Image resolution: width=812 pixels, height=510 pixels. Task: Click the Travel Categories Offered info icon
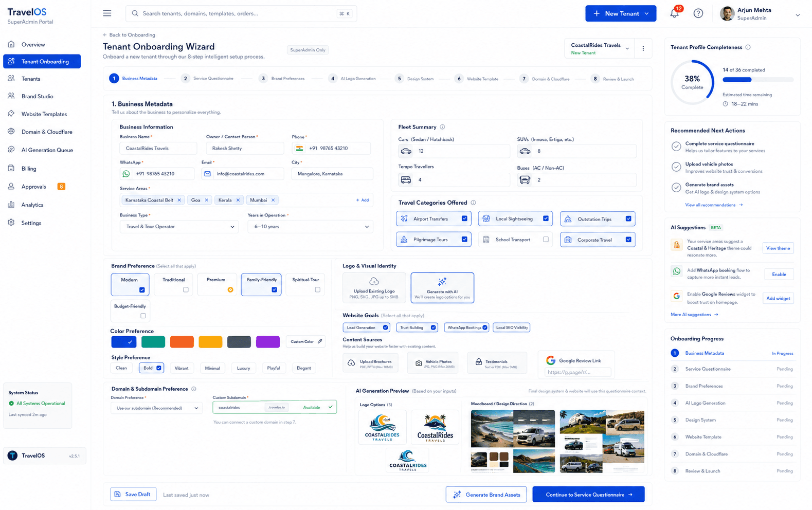473,203
